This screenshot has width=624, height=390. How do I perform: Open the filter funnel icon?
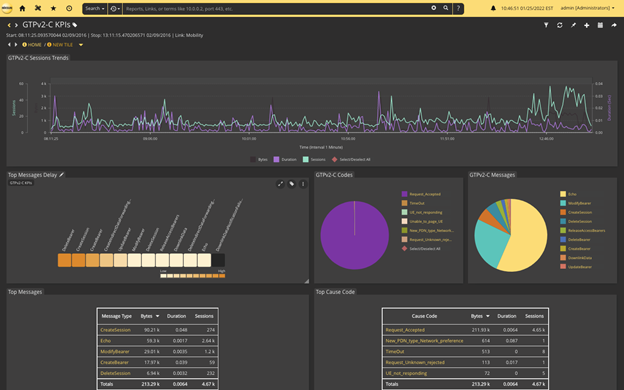pyautogui.click(x=546, y=25)
